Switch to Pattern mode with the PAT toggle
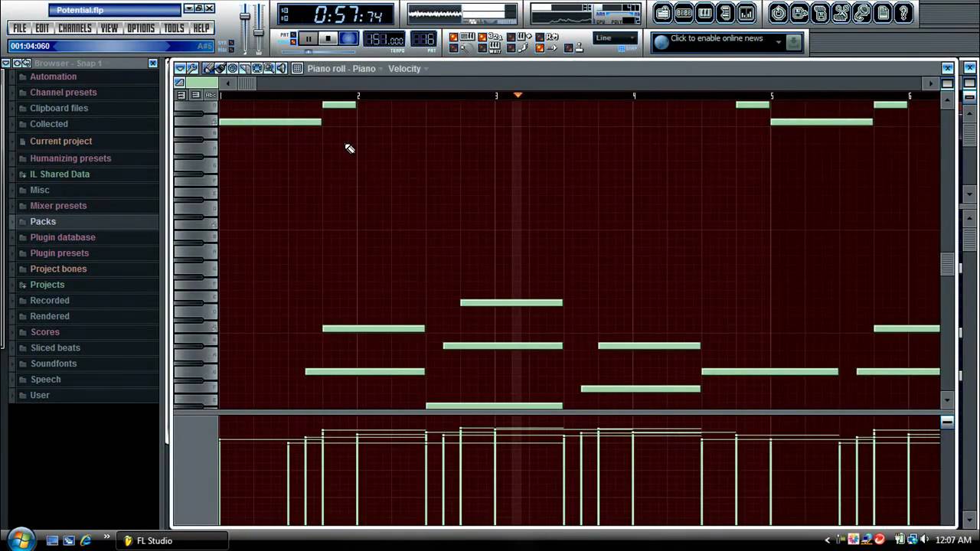The width and height of the screenshot is (980, 551). 293,34
